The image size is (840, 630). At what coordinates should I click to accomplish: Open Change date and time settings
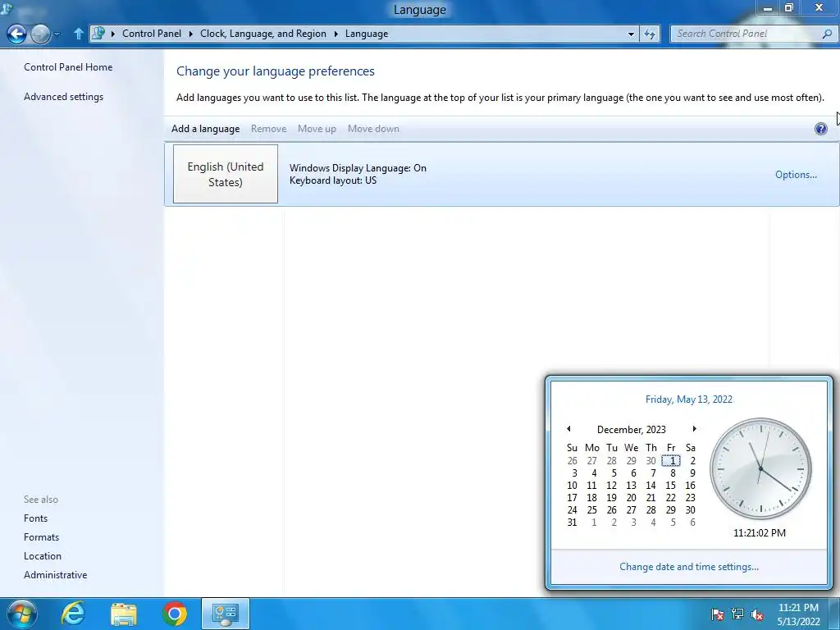click(689, 567)
